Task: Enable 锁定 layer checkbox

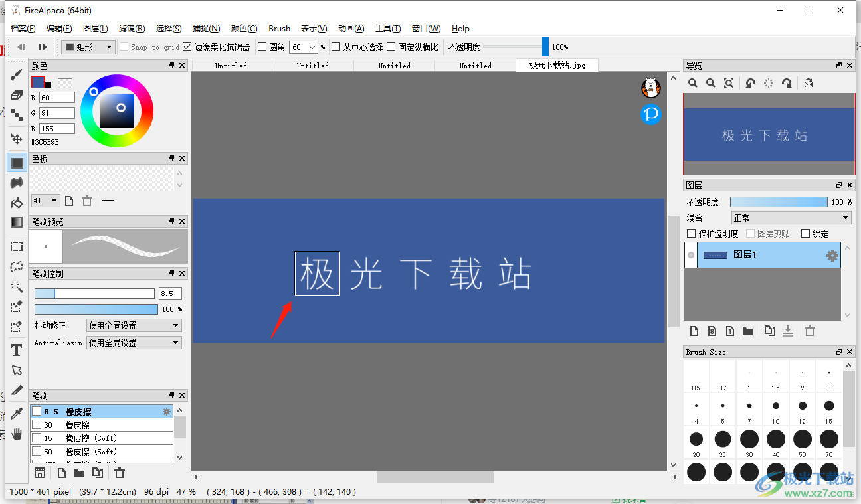Action: 806,234
